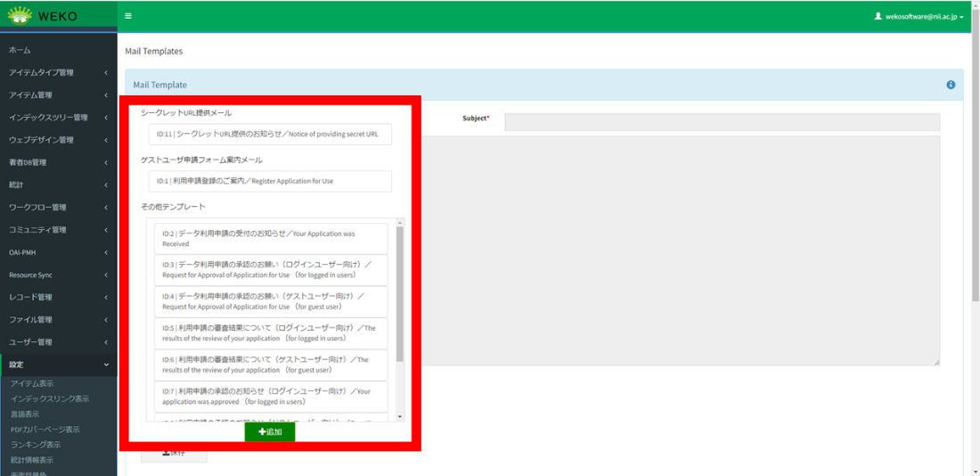
Task: Open インデックスリンク表示 settings submenu item
Action: [x=50, y=398]
